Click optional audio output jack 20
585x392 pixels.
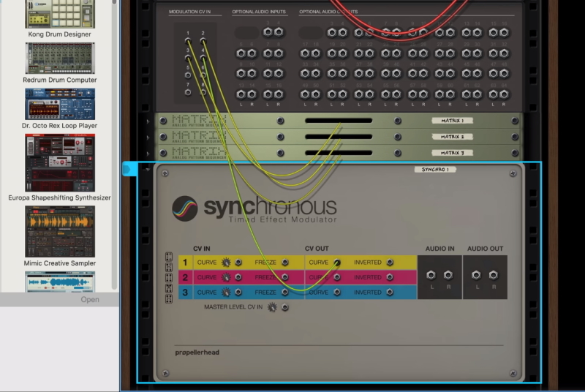click(342, 53)
